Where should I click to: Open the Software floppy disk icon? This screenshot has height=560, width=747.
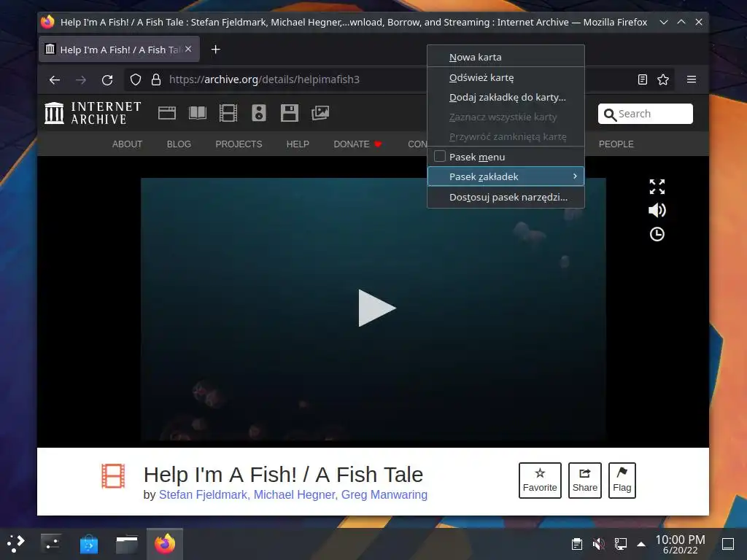289,113
